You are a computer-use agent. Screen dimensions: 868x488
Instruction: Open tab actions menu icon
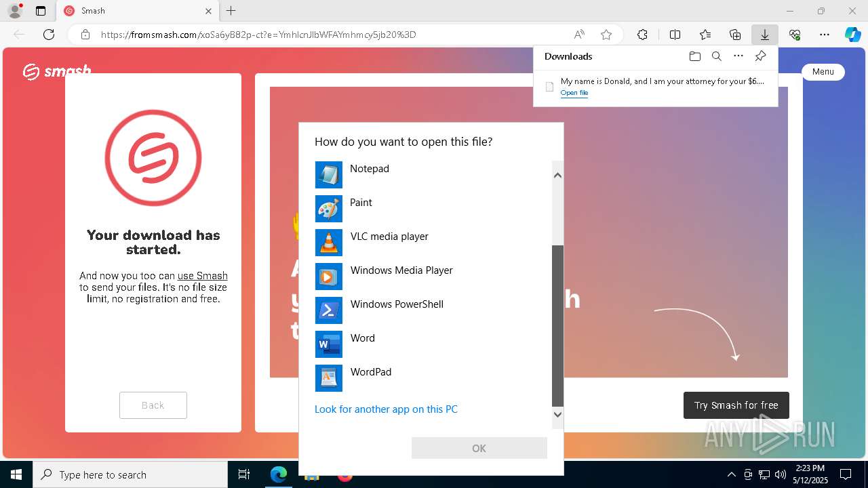coord(41,11)
